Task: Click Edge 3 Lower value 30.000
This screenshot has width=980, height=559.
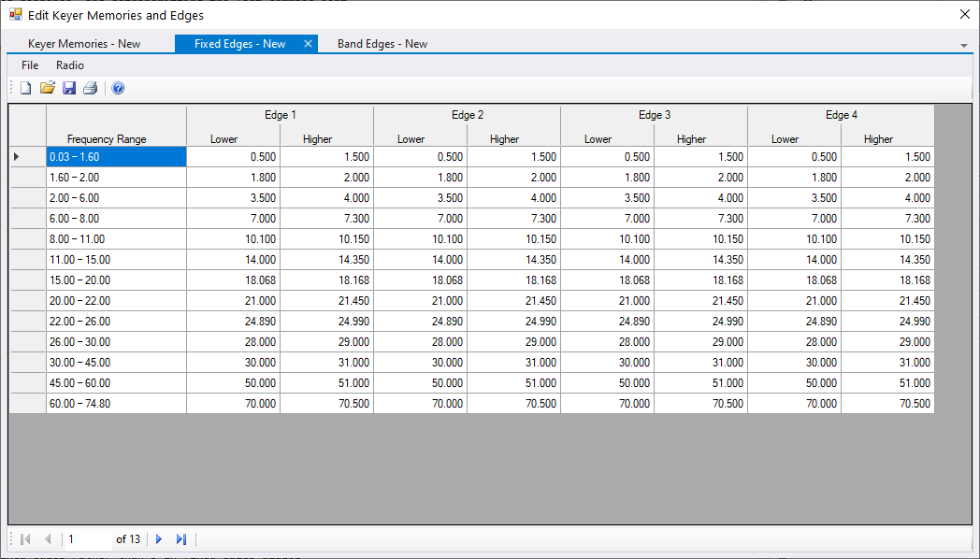Action: click(607, 363)
